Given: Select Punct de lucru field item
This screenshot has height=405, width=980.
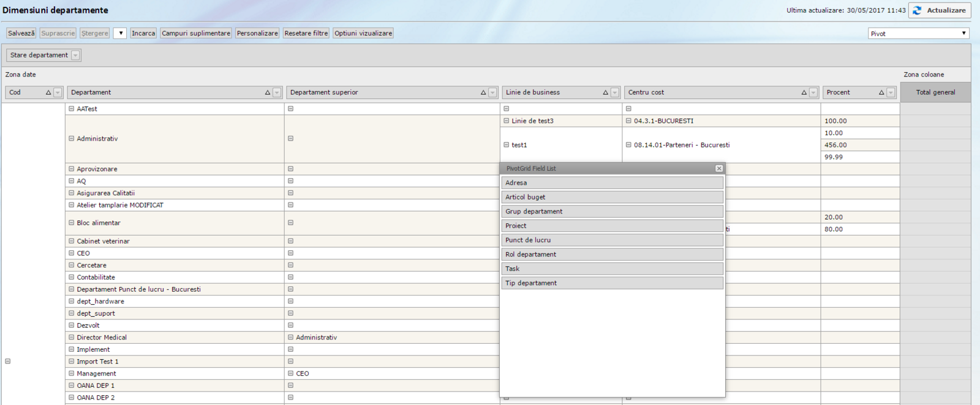Looking at the screenshot, I should [x=612, y=240].
